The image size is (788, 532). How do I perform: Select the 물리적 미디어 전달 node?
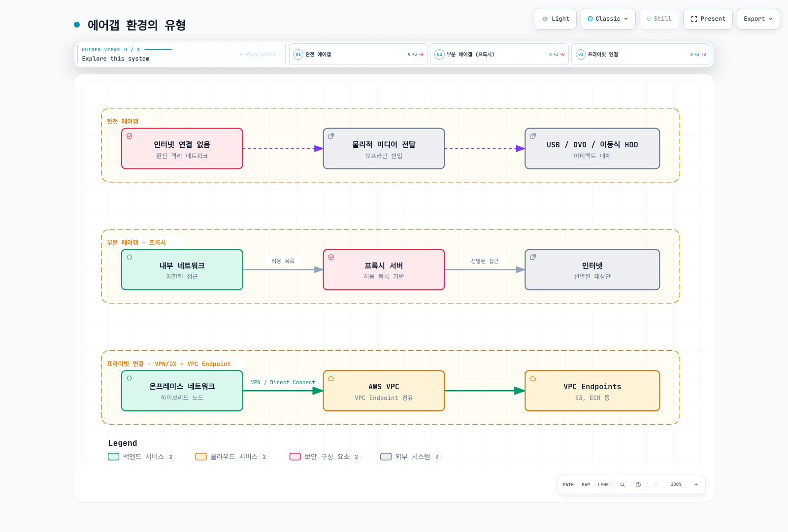pyautogui.click(x=384, y=149)
